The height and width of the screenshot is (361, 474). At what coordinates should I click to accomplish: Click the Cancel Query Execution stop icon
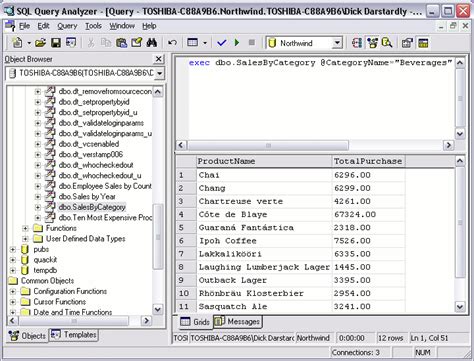[252, 43]
